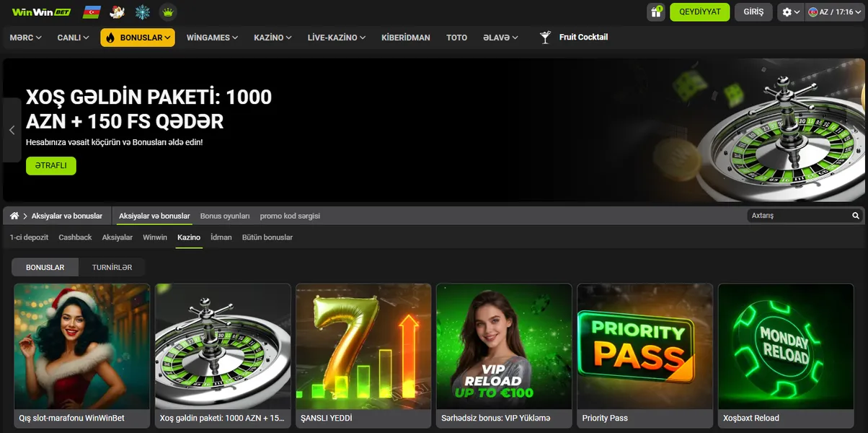Expand the LİVE-KAZİNO dropdown
This screenshot has height=433, width=868.
click(x=336, y=38)
